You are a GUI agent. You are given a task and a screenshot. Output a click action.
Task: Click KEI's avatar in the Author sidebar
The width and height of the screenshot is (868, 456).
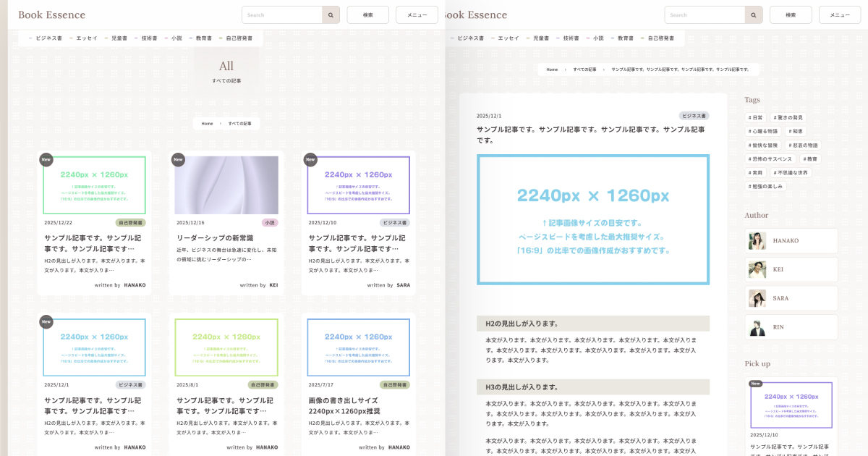click(757, 269)
